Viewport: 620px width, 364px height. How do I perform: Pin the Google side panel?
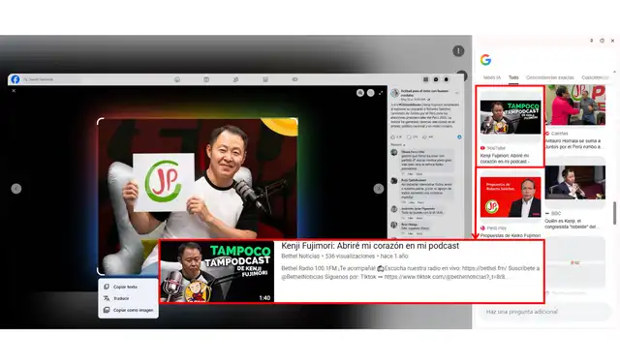tap(592, 41)
